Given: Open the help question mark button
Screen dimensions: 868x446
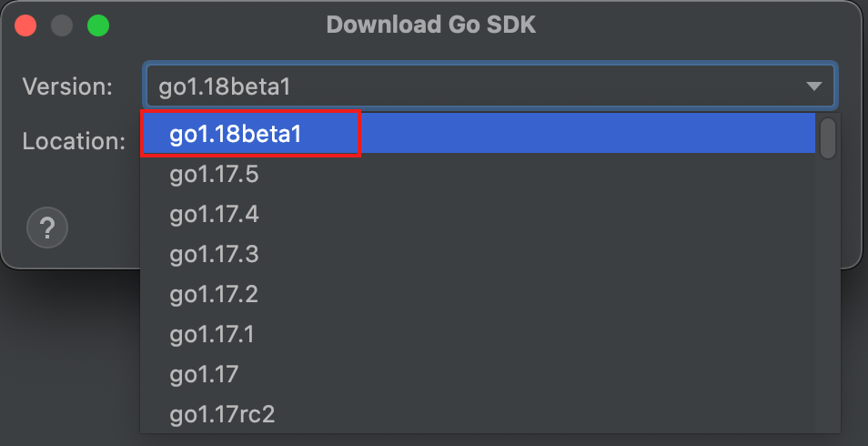Looking at the screenshot, I should (x=48, y=228).
